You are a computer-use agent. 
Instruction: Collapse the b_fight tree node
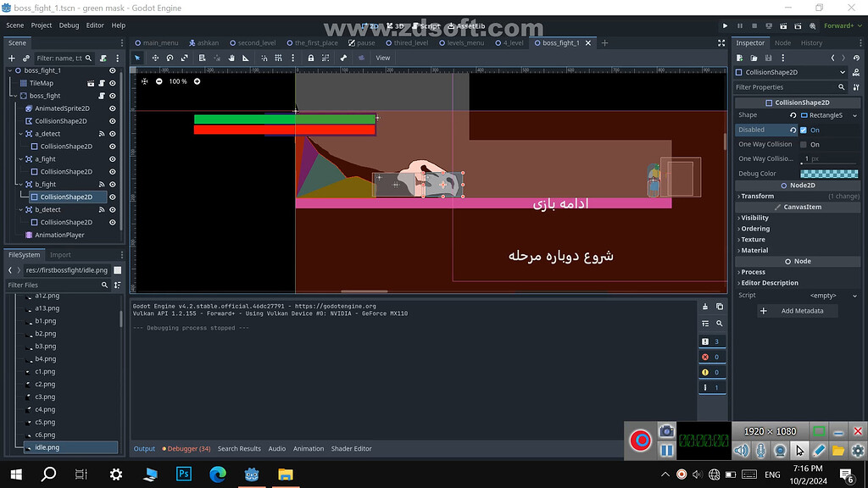[20, 184]
